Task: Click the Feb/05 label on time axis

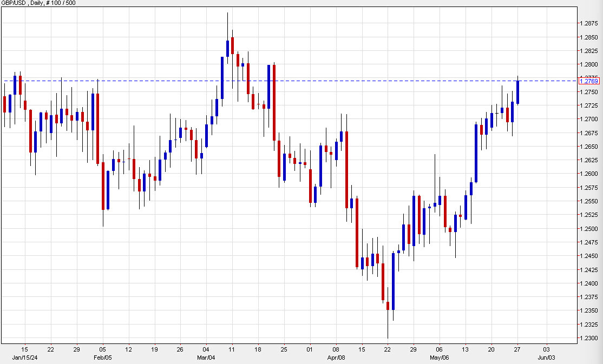Action: click(103, 358)
